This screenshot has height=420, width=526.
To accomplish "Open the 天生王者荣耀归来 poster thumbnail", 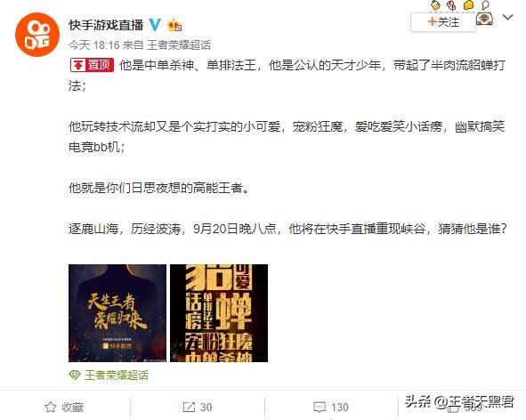I will pos(117,313).
